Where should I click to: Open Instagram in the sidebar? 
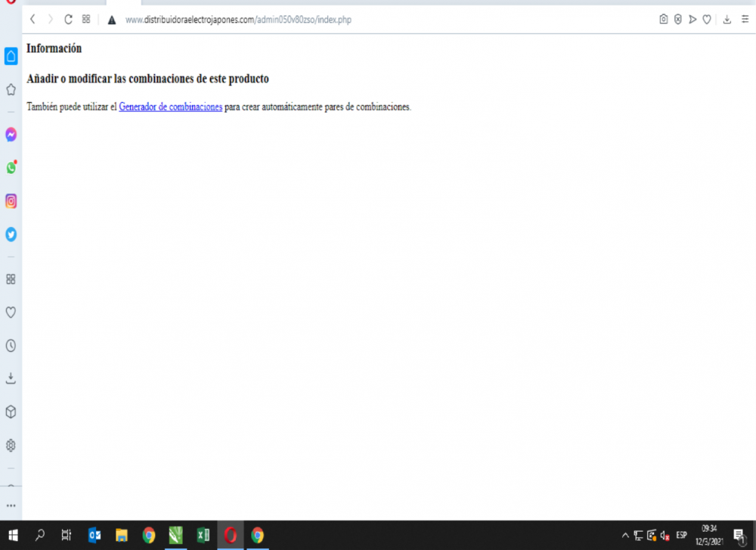tap(11, 200)
